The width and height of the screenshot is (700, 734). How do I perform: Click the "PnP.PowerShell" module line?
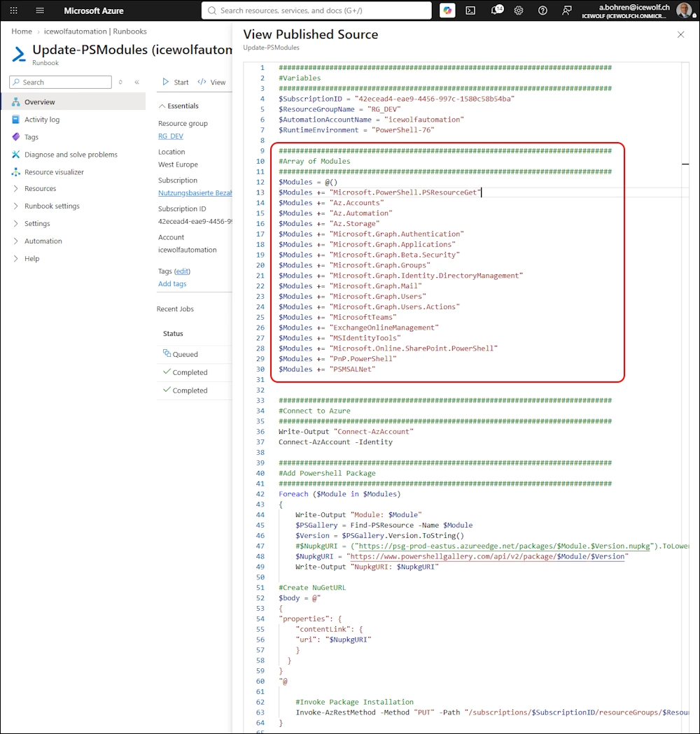click(x=337, y=358)
